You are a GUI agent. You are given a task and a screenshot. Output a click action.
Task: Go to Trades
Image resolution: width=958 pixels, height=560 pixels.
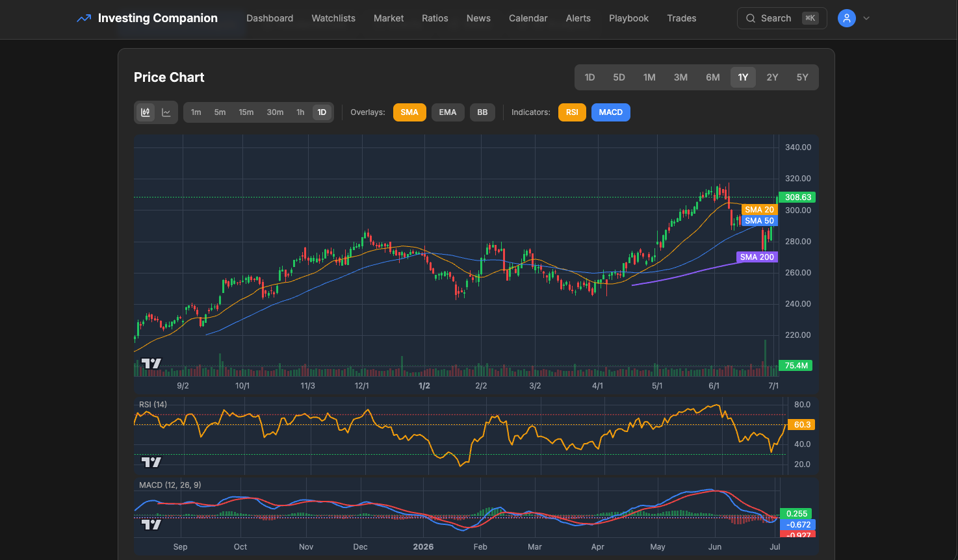click(682, 18)
